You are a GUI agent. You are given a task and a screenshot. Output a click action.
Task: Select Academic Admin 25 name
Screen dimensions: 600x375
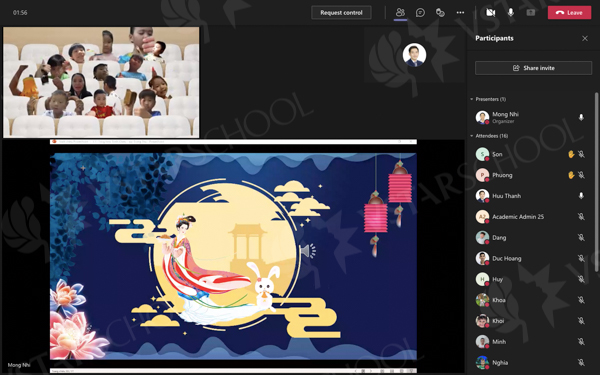(518, 217)
